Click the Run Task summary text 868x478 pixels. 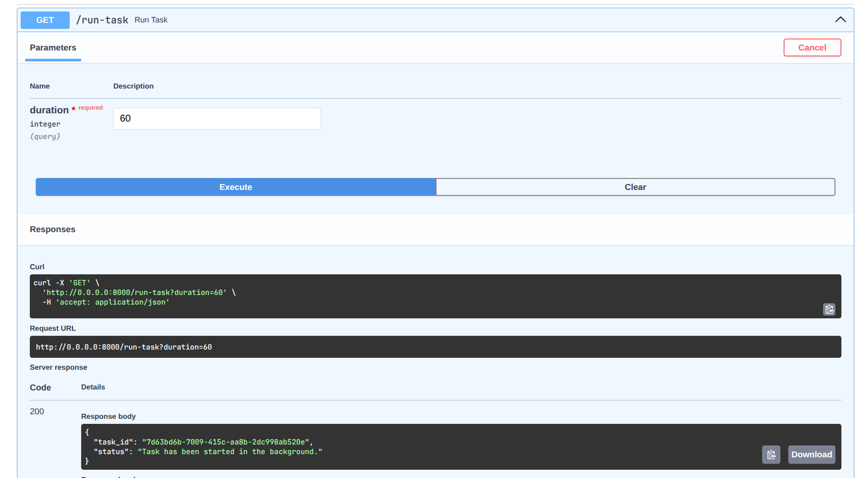151,20
